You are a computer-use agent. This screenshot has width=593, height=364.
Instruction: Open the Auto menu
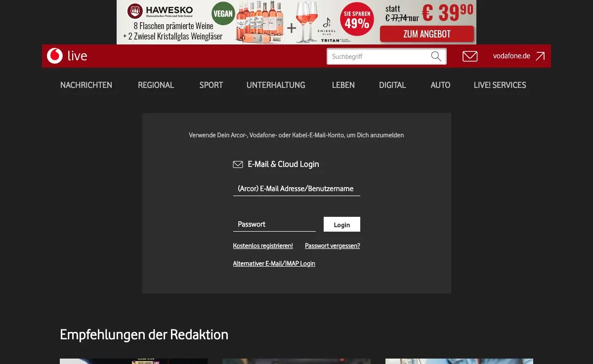(x=440, y=85)
